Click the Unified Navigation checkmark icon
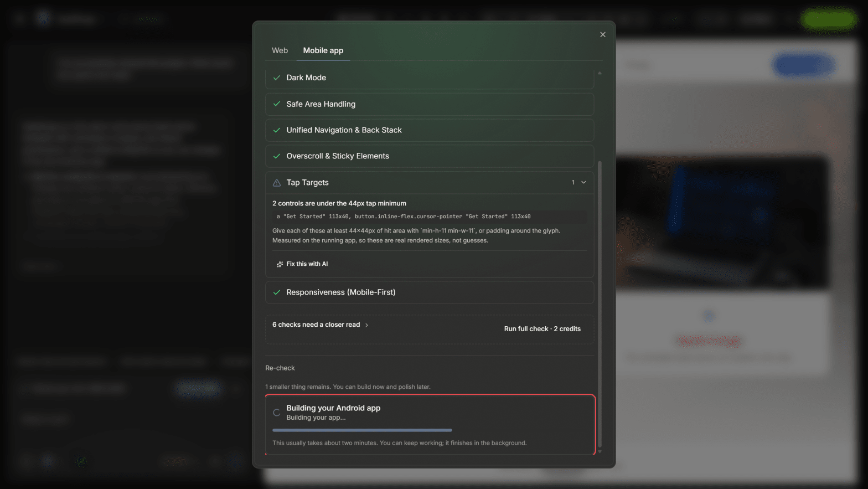Image resolution: width=868 pixels, height=489 pixels. point(277,130)
